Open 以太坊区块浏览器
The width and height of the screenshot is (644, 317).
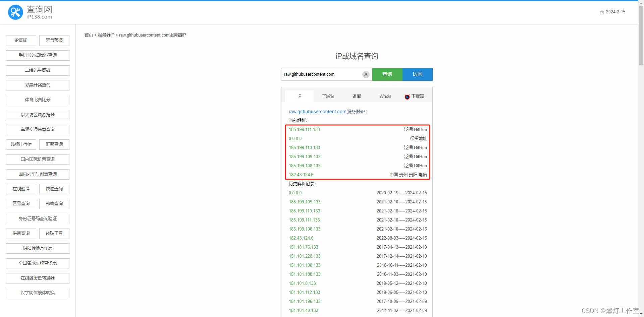[x=38, y=115]
